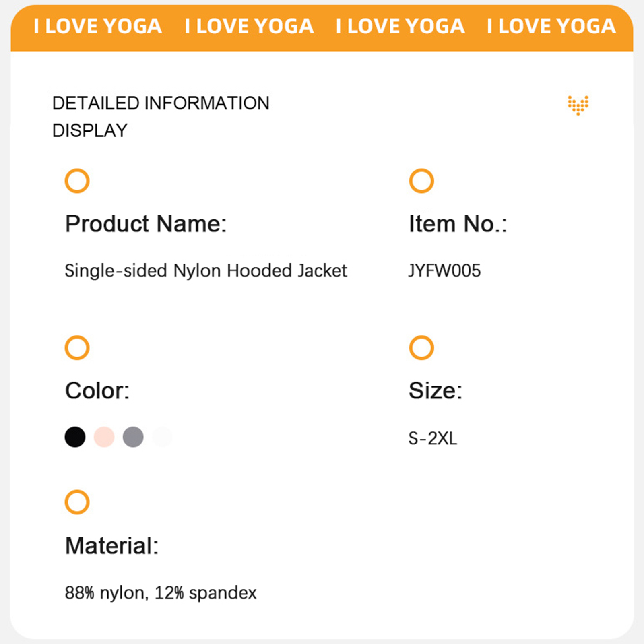Click the S-2XL size value
The height and width of the screenshot is (644, 644).
coord(433,438)
